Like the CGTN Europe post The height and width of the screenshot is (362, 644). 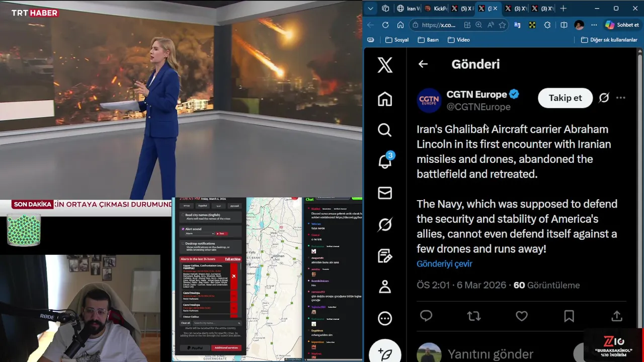pos(522,316)
